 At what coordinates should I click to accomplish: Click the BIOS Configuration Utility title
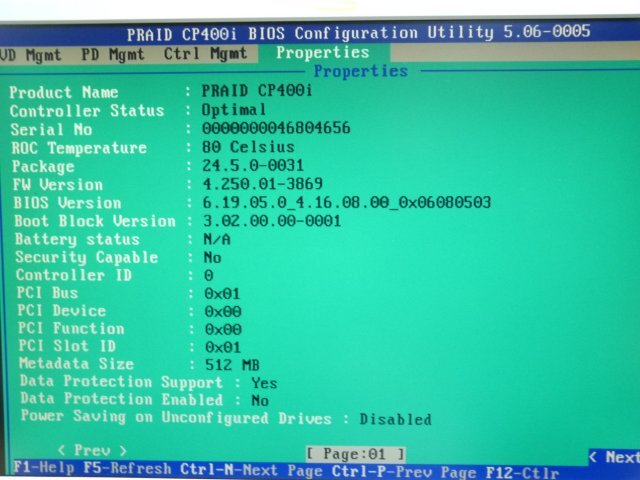(358, 33)
